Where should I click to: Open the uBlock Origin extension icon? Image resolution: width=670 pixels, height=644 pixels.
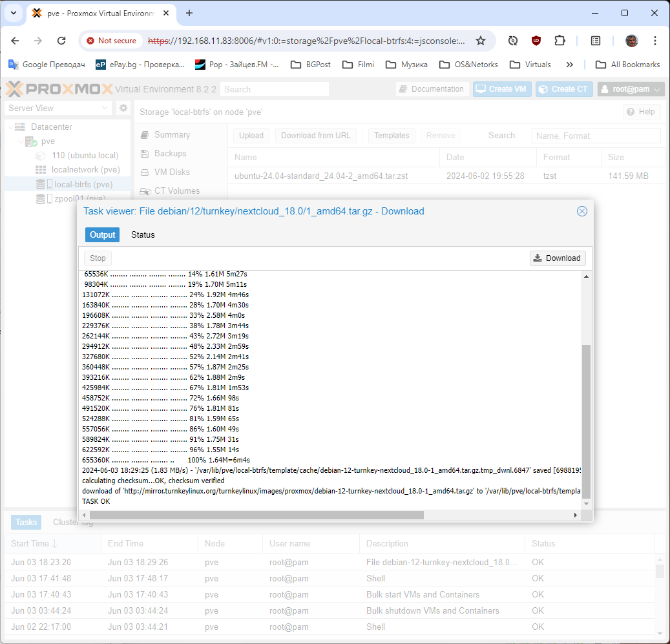click(536, 41)
